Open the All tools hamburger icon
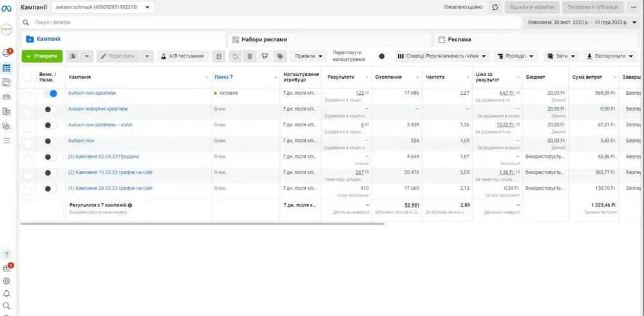 point(6,141)
